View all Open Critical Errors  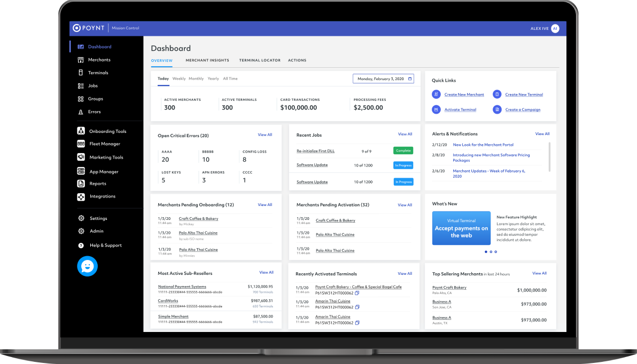pyautogui.click(x=265, y=134)
